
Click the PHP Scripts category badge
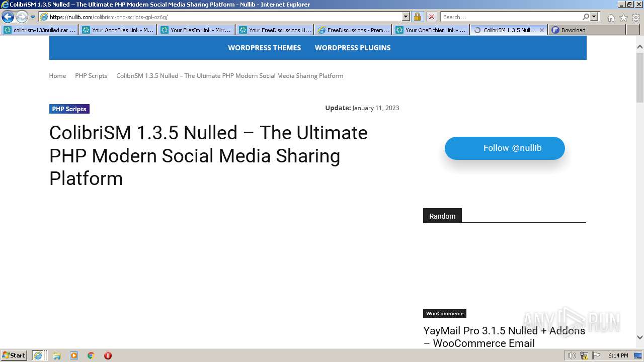click(69, 109)
